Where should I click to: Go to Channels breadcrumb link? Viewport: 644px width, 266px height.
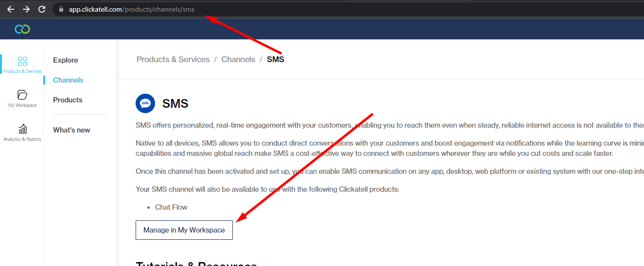[238, 59]
